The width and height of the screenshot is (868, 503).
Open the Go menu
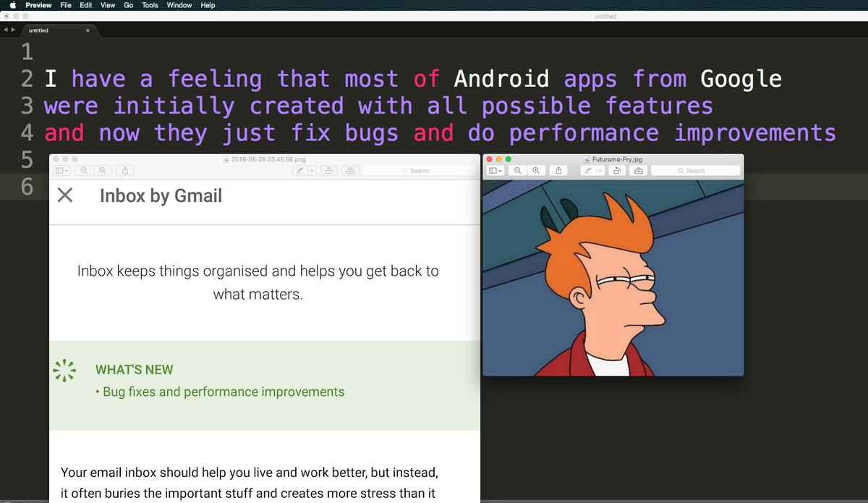tap(129, 5)
